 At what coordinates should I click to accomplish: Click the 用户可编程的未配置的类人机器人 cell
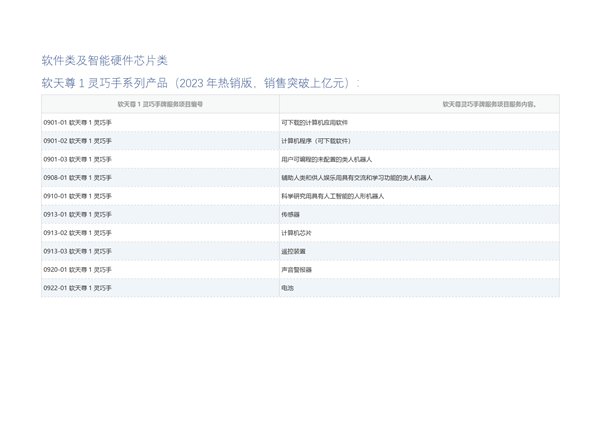click(327, 159)
